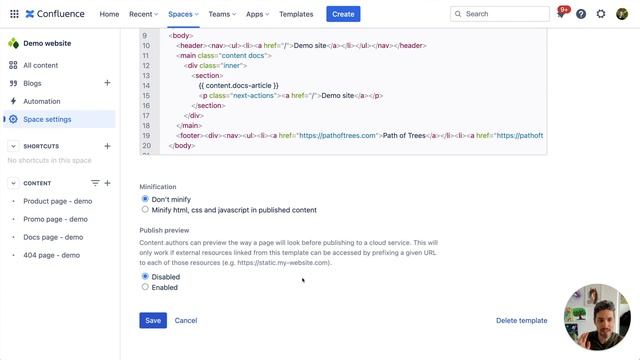Select Disabled publish preview
640x360 pixels.
[145, 276]
